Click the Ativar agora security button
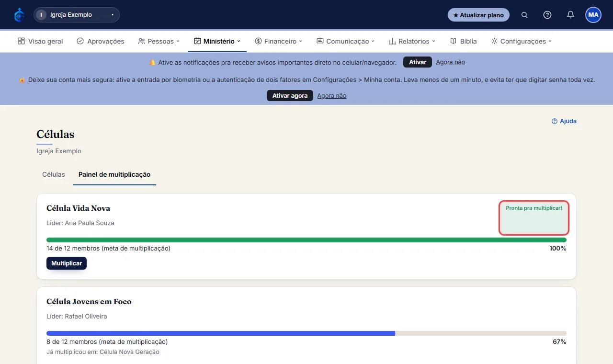 [x=290, y=96]
